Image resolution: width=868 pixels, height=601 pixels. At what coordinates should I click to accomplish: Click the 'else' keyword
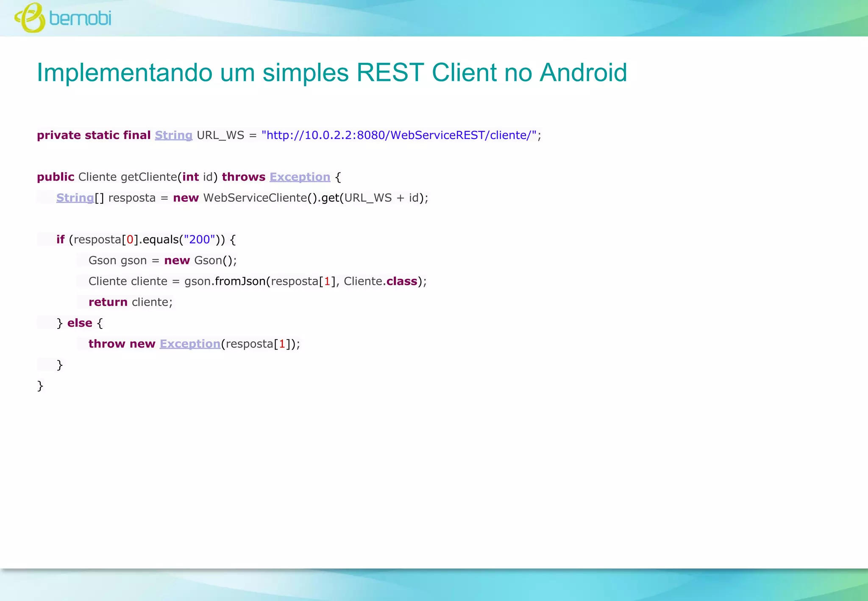coord(80,323)
